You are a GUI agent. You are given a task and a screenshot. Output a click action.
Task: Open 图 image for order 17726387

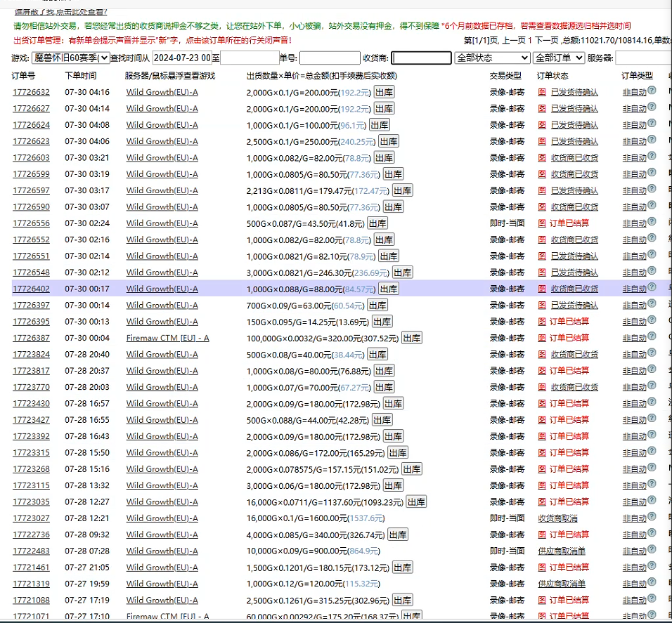[541, 339]
